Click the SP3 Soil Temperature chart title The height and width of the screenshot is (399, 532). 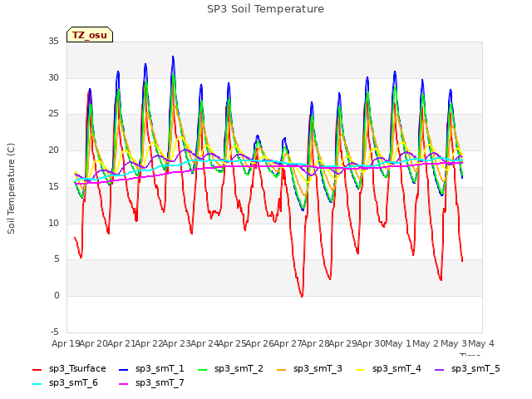point(266,9)
